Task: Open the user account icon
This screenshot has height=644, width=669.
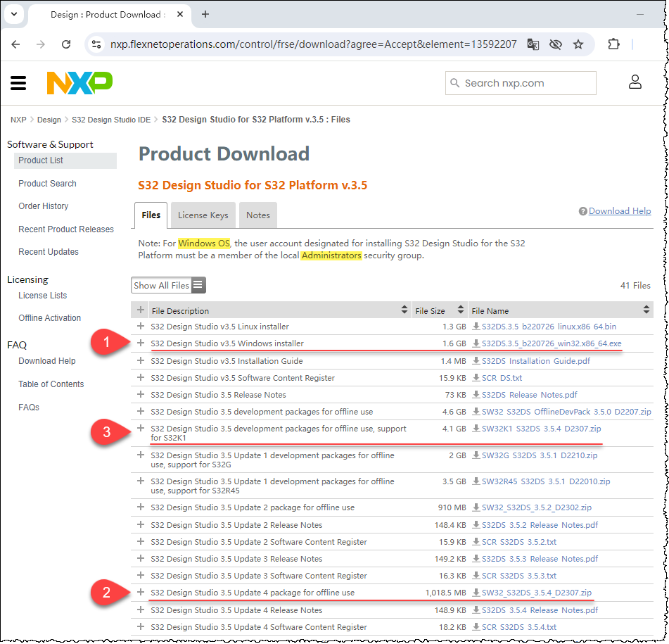Action: 635,82
